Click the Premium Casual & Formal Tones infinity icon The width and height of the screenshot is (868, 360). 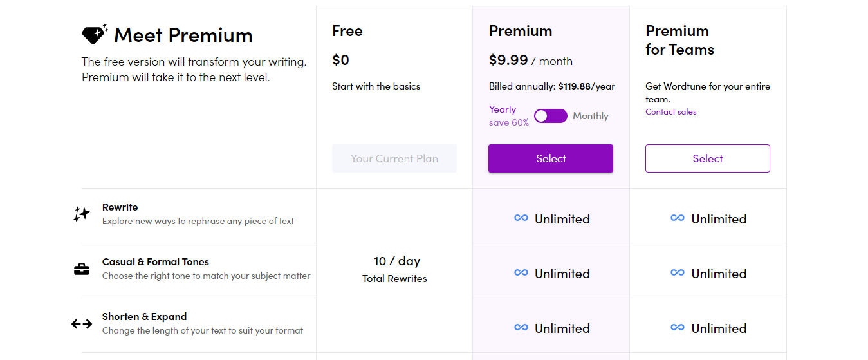[521, 273]
